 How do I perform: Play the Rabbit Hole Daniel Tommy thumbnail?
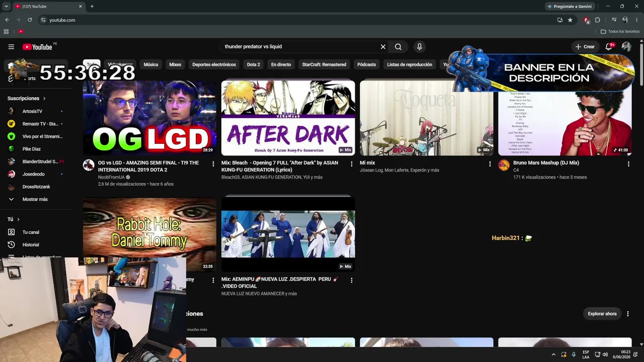tap(149, 234)
